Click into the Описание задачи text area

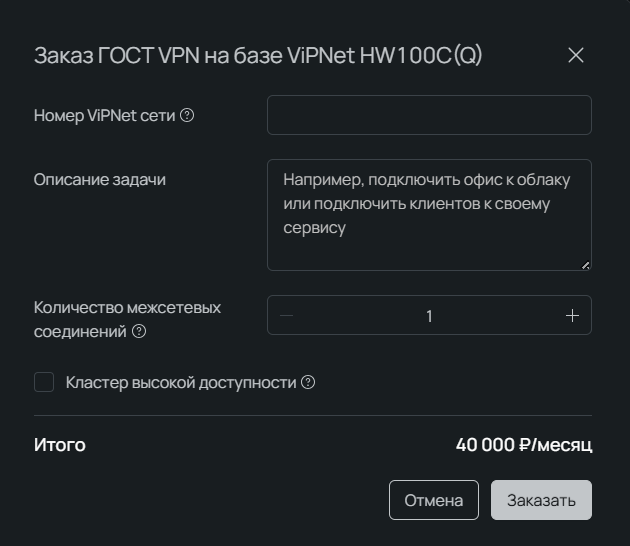click(429, 215)
